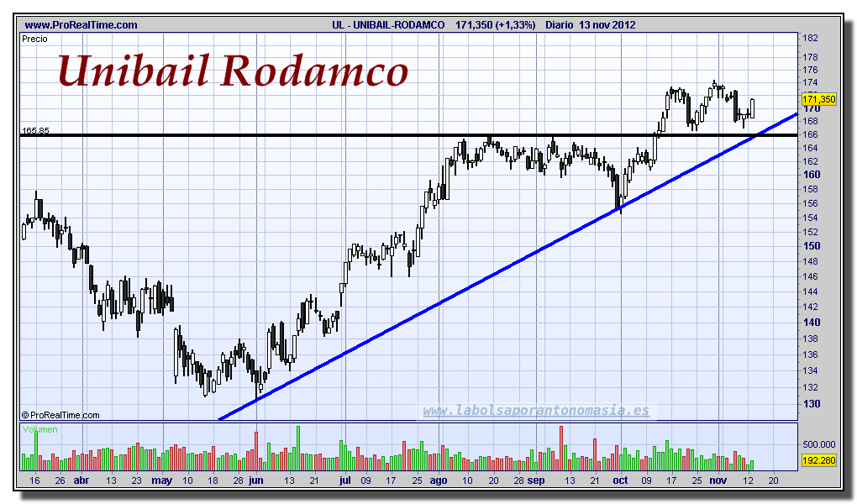Click the abr month label on the time axis
Image resolution: width=857 pixels, height=504 pixels.
(81, 480)
